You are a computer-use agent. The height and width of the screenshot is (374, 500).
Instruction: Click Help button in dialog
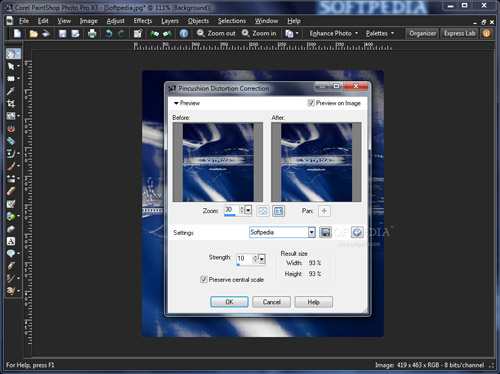(313, 302)
